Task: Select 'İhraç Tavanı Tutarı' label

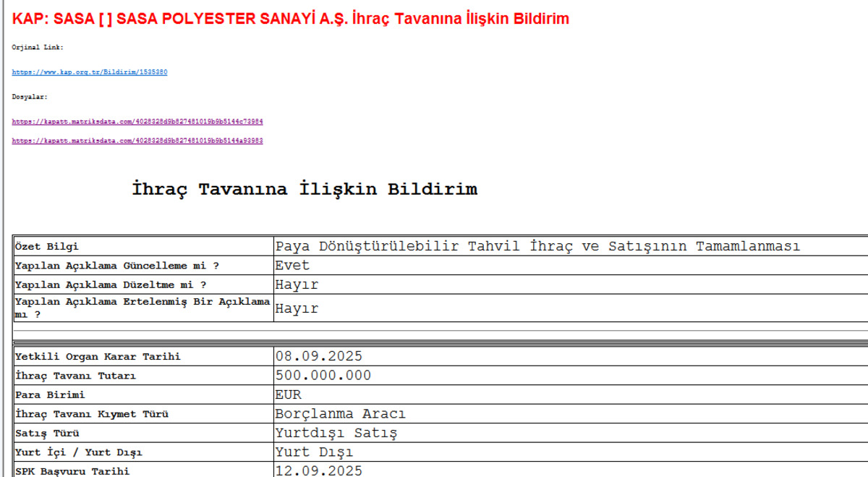Action: (x=75, y=376)
